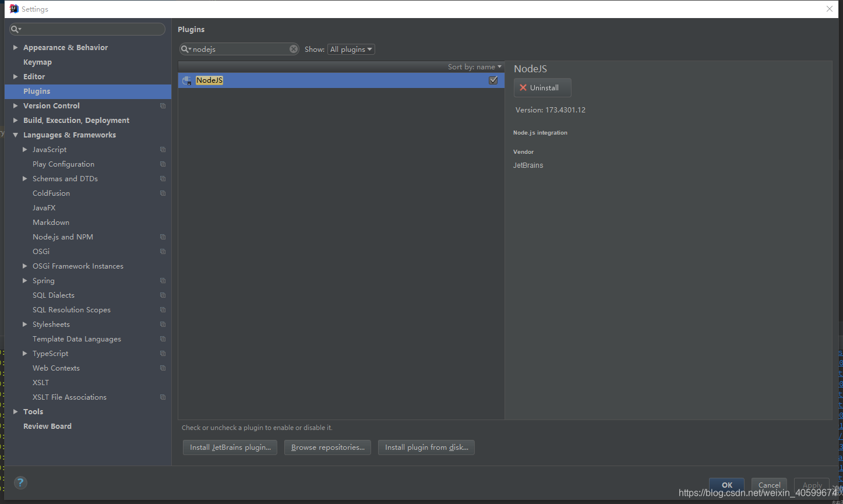Open ColdFusion settings page
The height and width of the screenshot is (504, 843).
pyautogui.click(x=51, y=193)
